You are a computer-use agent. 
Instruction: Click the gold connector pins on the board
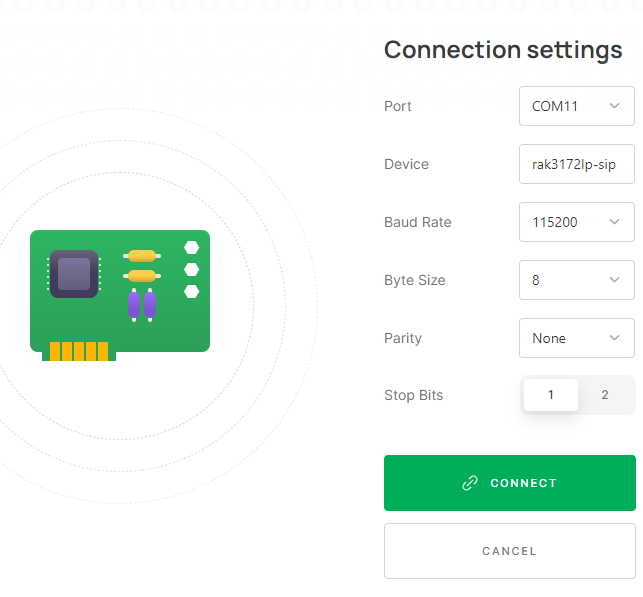pyautogui.click(x=79, y=351)
